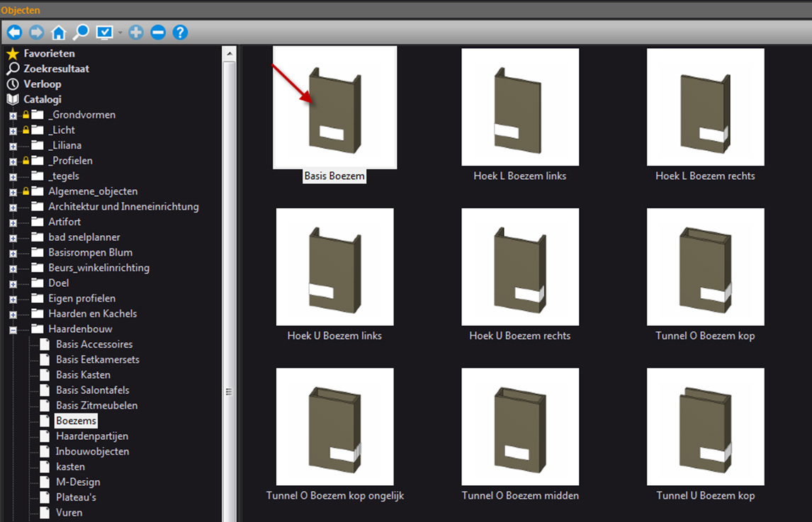Click the forward navigation arrow
Screen dimensions: 812x522
click(x=35, y=32)
